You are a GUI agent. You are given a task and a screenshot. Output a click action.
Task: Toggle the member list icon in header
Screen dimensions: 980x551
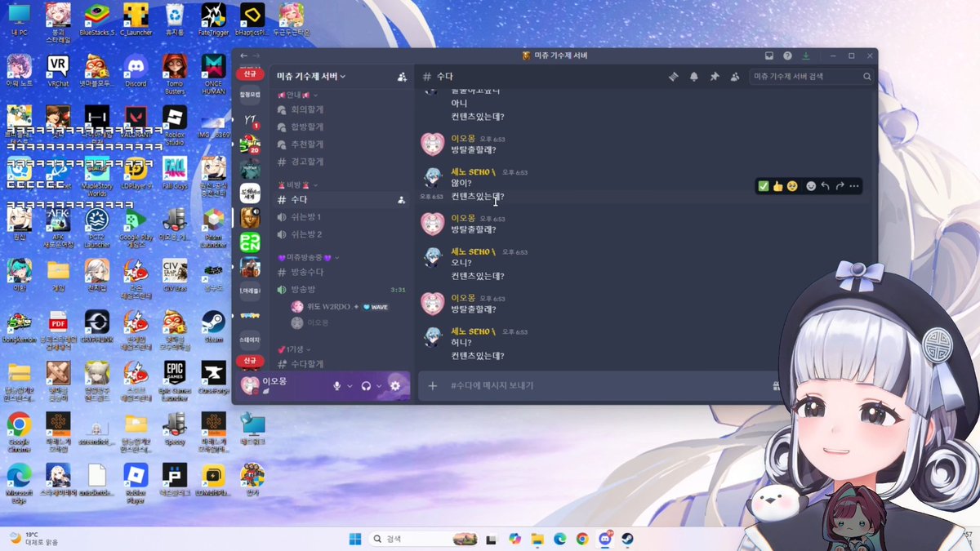tap(735, 77)
